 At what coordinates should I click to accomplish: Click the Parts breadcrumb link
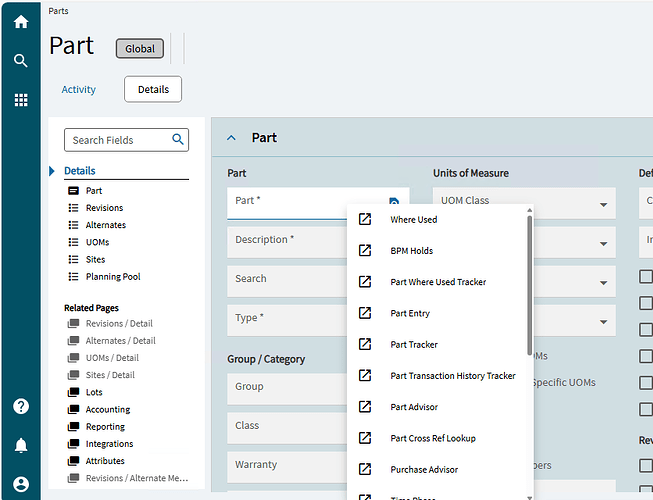click(x=58, y=11)
